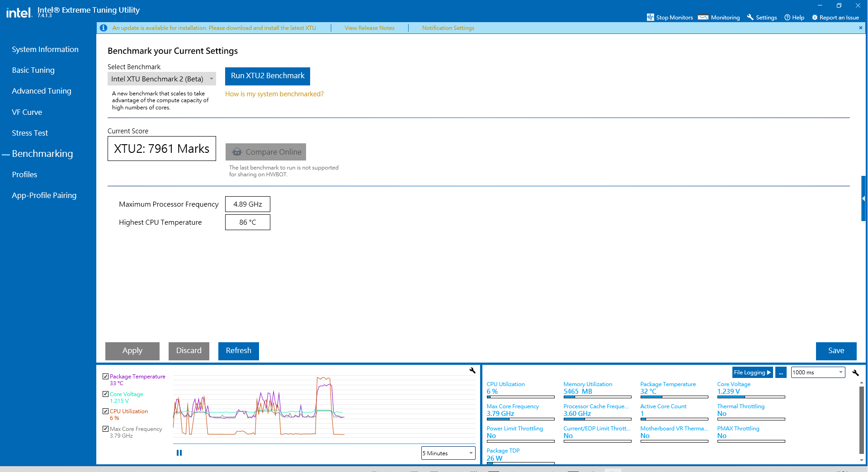Click the CPU Utilization monitor bar
Screen dimensions: 868x472
[520, 397]
